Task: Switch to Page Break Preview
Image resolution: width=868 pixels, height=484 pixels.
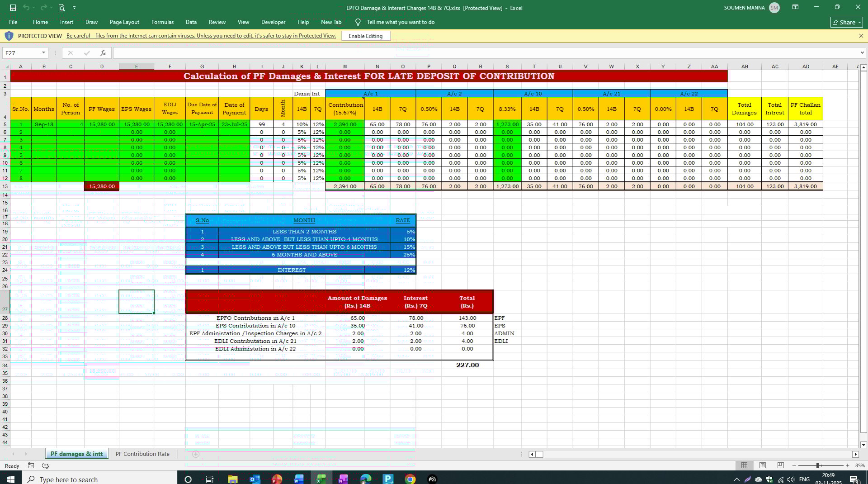Action: pos(781,465)
